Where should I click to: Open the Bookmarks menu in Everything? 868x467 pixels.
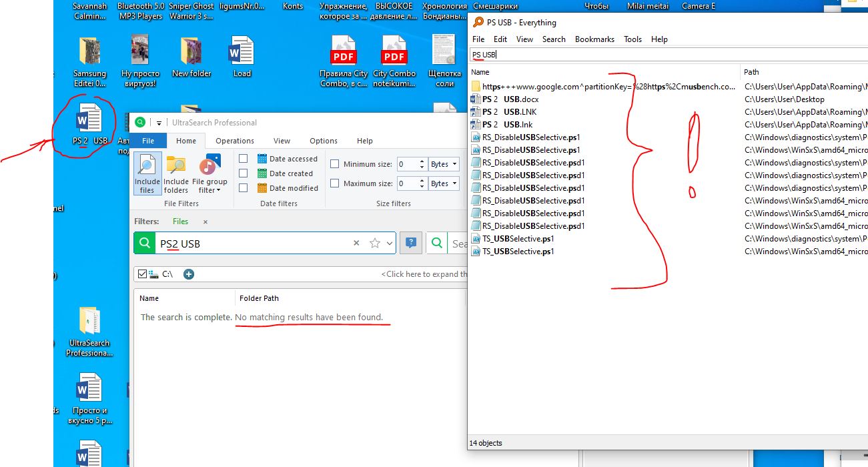pos(594,39)
